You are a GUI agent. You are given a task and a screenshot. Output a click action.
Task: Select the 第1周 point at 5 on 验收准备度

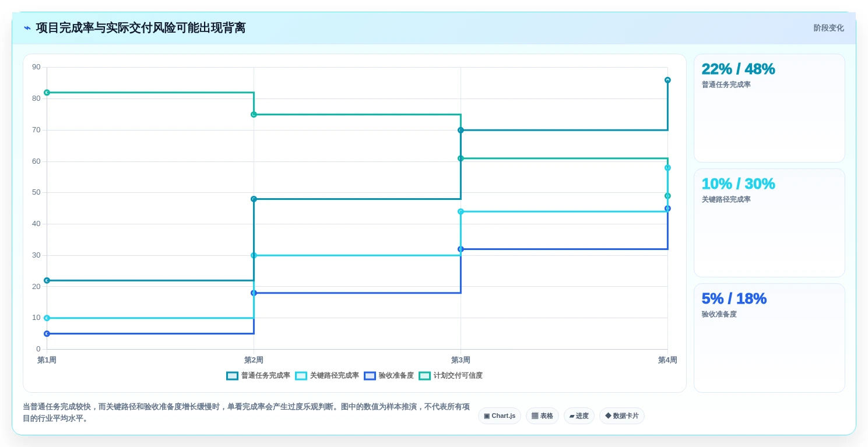coord(47,333)
